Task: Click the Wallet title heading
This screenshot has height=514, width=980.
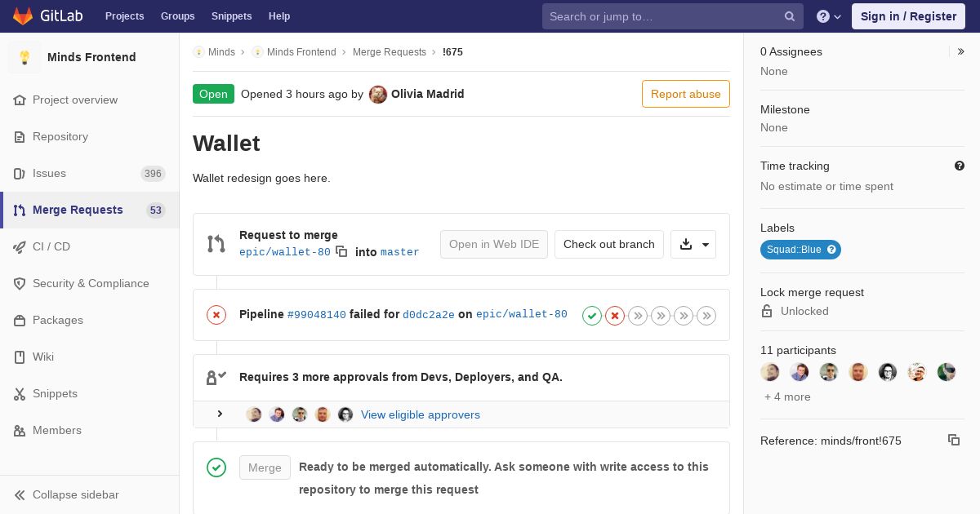Action: [x=226, y=143]
